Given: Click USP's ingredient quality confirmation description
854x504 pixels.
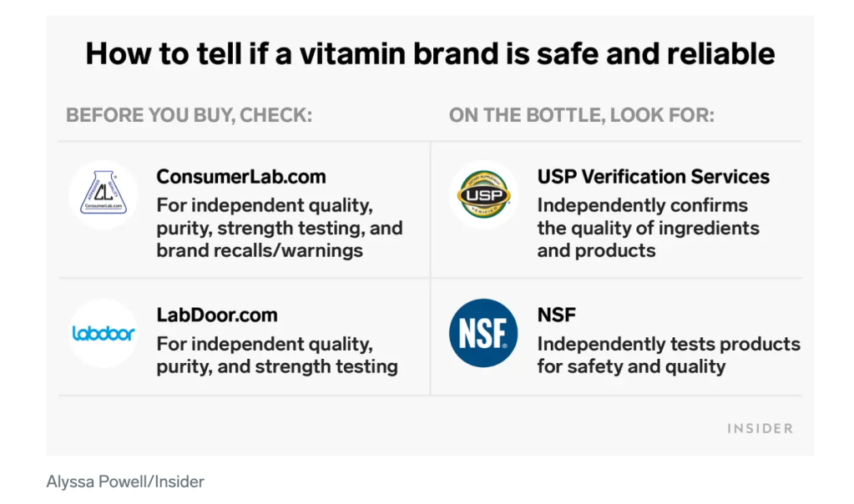Looking at the screenshot, I should tap(648, 228).
